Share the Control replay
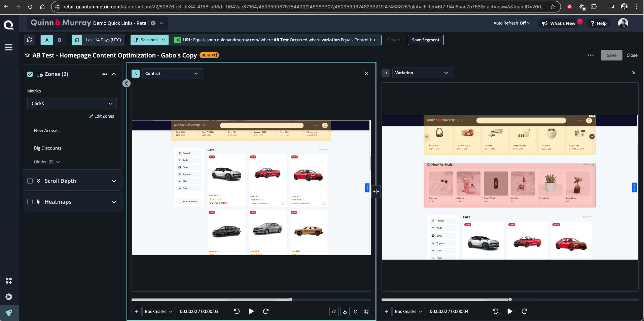This screenshot has width=644, height=321. pos(334,312)
